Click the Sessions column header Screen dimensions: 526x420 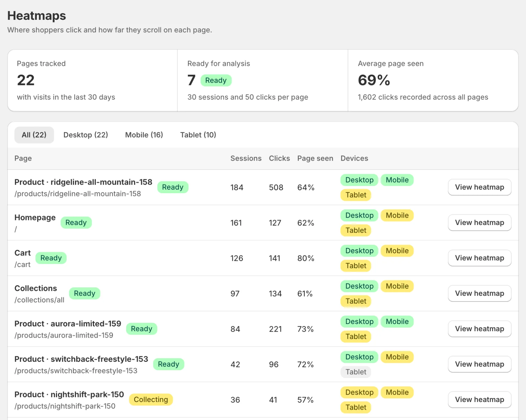click(246, 158)
